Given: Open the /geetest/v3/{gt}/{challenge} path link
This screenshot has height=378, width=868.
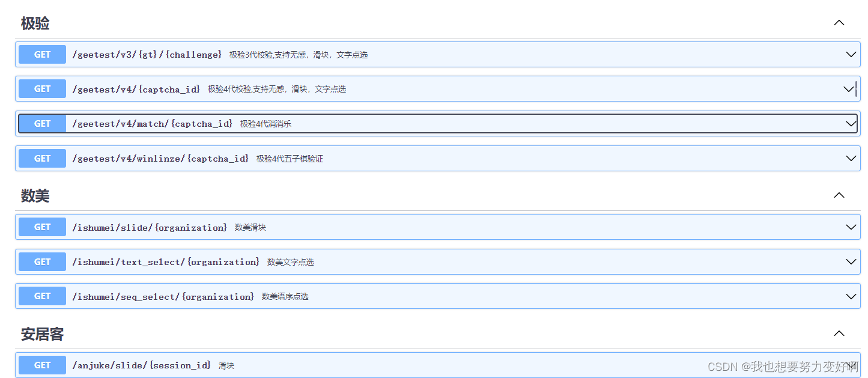Looking at the screenshot, I should coord(147,55).
